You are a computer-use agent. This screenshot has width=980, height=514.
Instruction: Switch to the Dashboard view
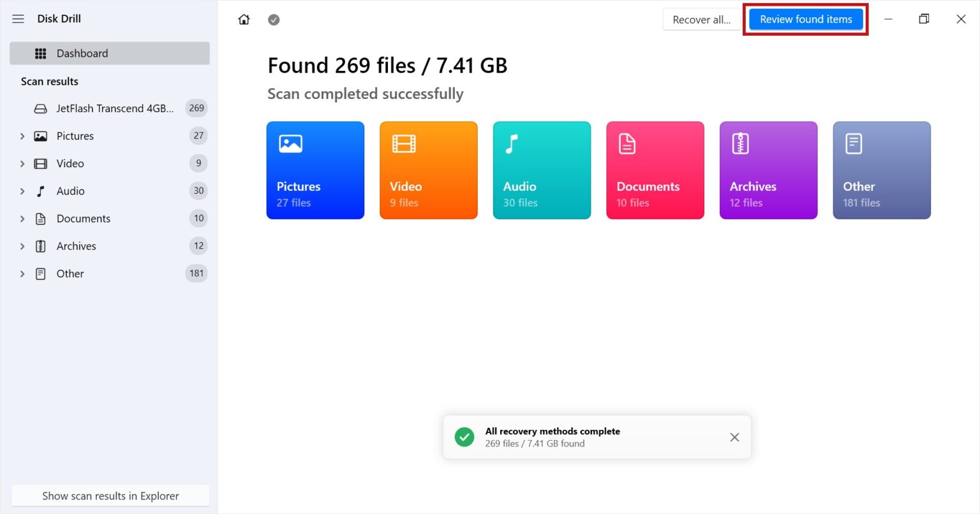[82, 53]
